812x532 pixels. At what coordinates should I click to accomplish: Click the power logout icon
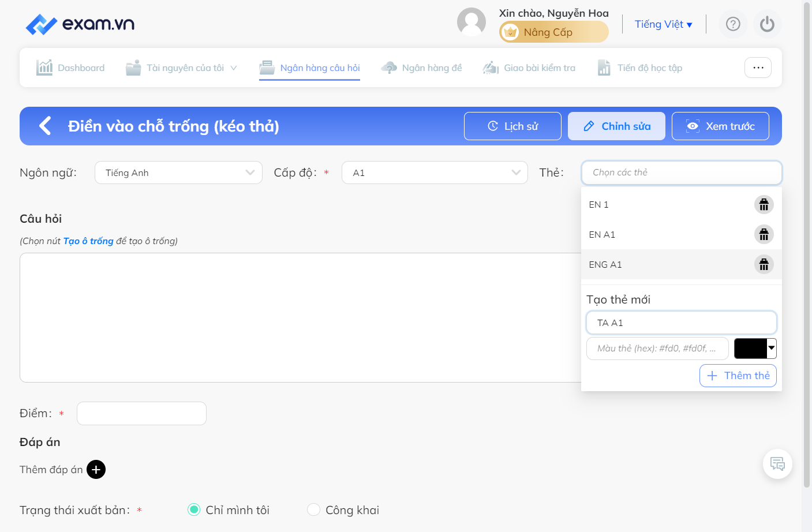pyautogui.click(x=767, y=24)
